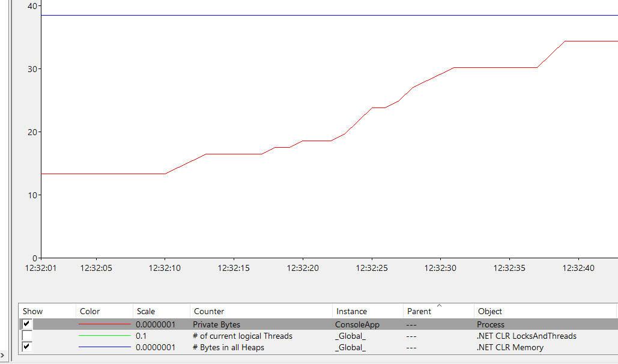Click the Object column header
This screenshot has width=618, height=364.
tap(489, 311)
